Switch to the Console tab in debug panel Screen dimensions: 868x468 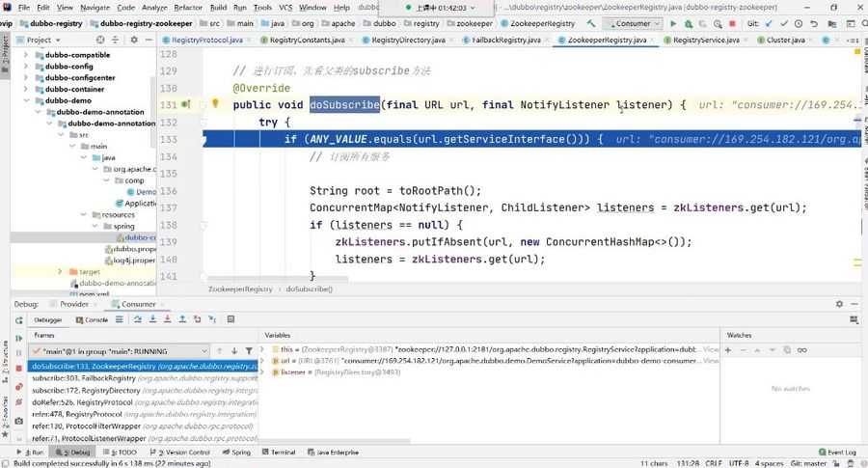click(x=93, y=320)
